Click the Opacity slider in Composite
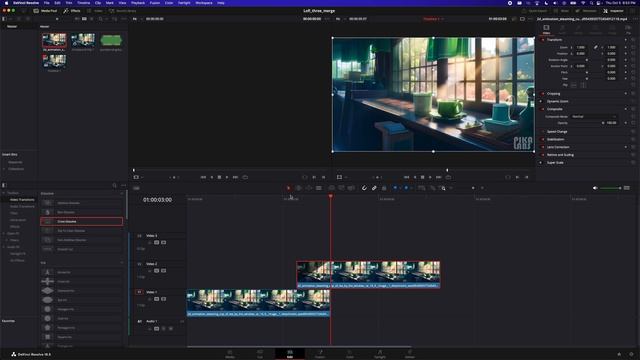 click(586, 123)
